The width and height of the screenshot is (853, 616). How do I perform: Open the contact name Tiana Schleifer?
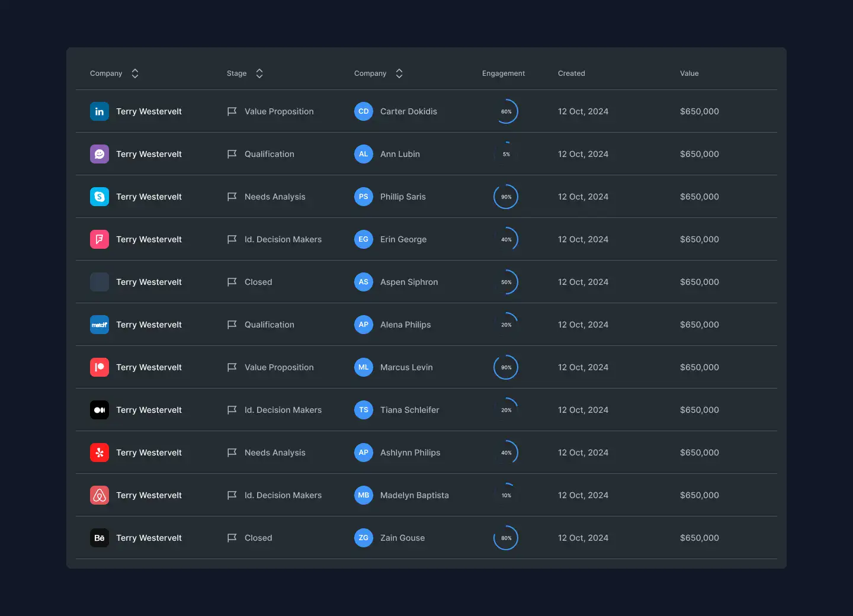coord(410,410)
